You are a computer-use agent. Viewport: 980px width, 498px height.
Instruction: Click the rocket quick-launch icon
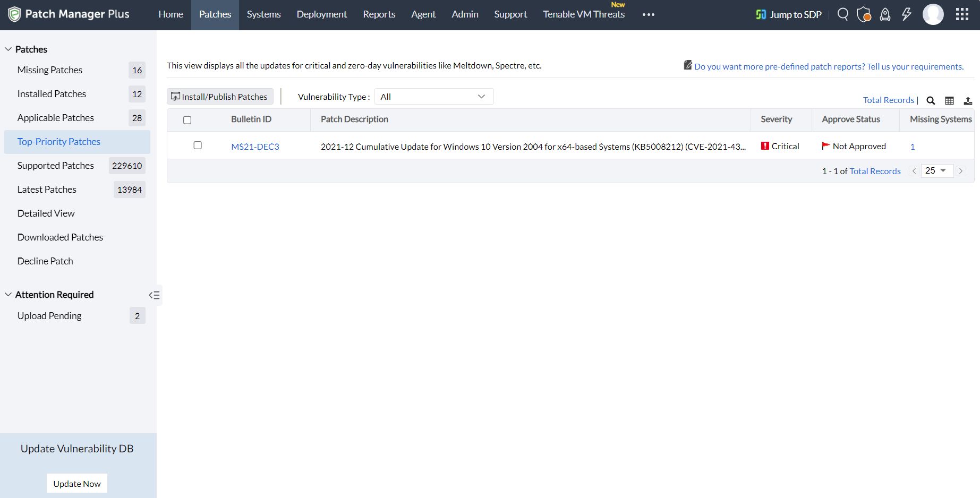[885, 14]
